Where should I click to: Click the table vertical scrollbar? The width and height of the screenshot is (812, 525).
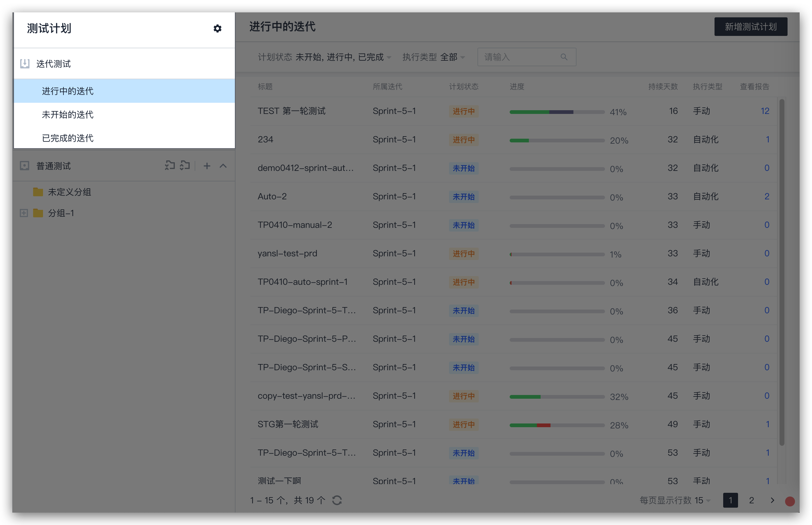point(782,272)
